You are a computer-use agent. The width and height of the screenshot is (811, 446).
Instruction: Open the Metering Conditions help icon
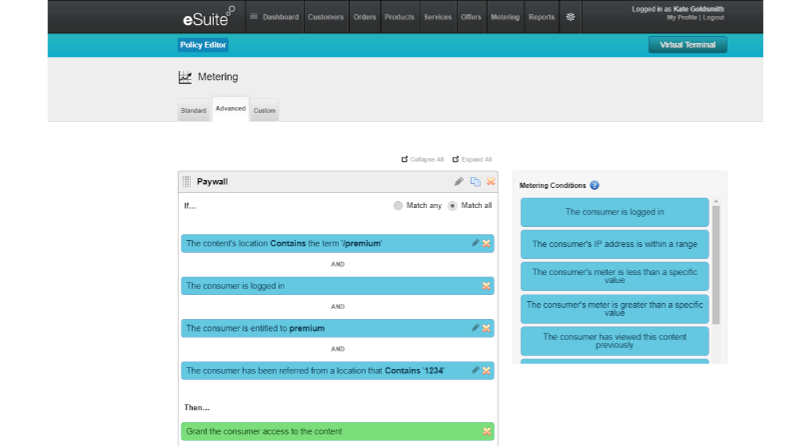pyautogui.click(x=595, y=185)
